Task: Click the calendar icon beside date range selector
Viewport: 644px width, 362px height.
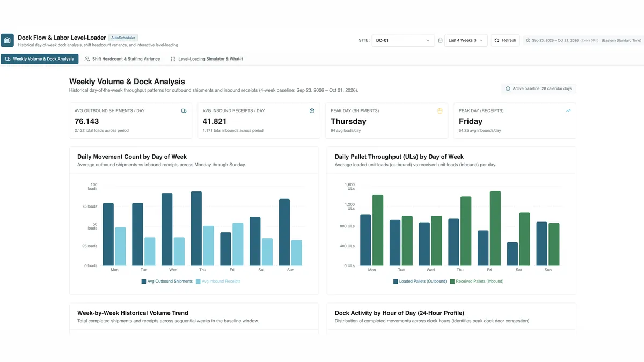Action: [441, 40]
